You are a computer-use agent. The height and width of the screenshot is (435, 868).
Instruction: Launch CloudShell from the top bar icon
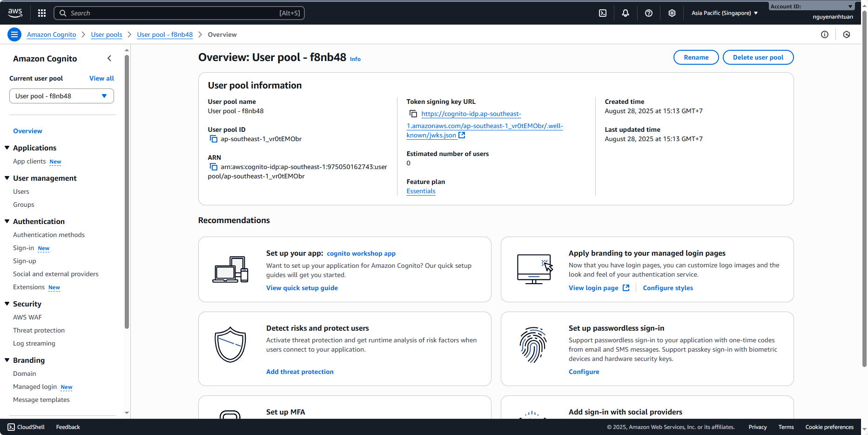point(602,13)
